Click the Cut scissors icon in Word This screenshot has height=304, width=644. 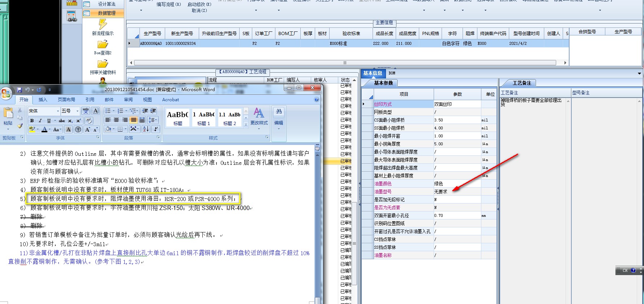tap(20, 110)
